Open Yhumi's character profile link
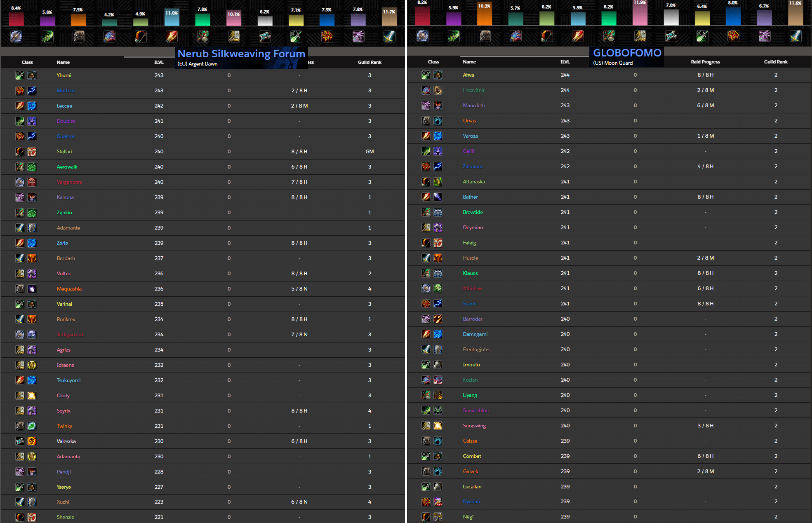This screenshot has height=523, width=812. pyautogui.click(x=64, y=75)
